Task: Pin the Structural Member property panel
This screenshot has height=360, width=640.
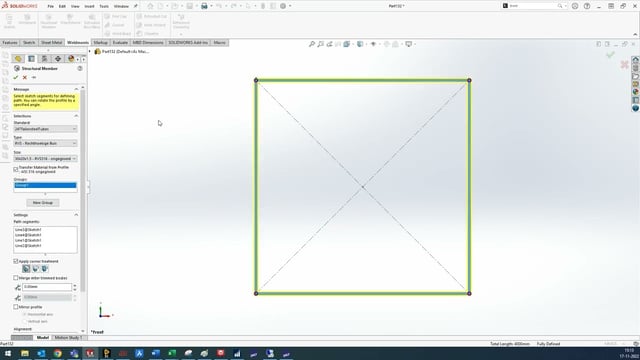Action: tap(34, 77)
